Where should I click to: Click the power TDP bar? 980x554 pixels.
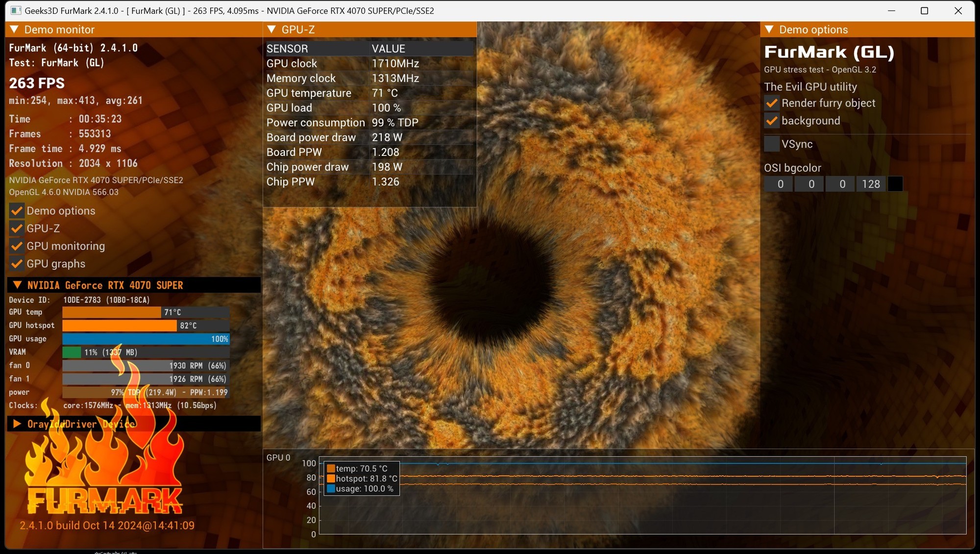pyautogui.click(x=146, y=392)
